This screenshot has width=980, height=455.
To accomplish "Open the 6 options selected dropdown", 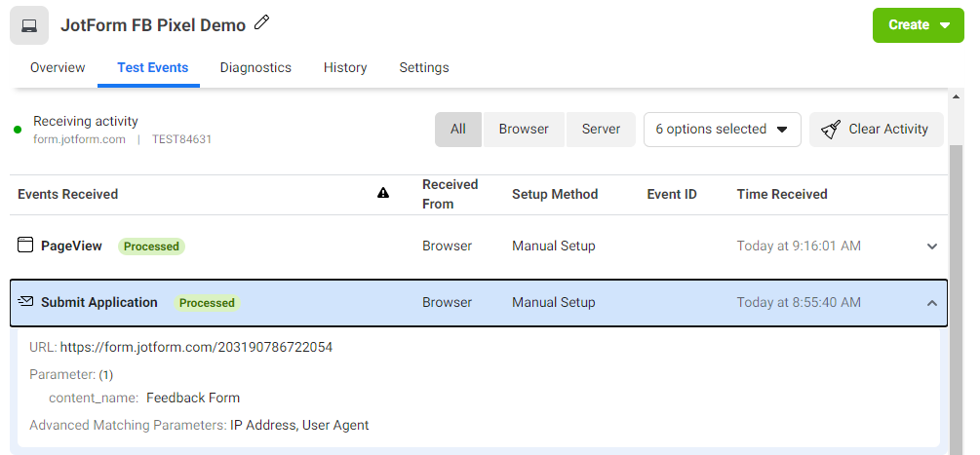I will tap(722, 130).
